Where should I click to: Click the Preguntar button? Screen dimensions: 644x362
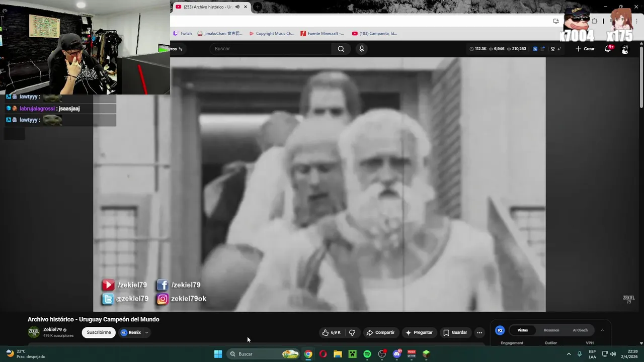(419, 332)
